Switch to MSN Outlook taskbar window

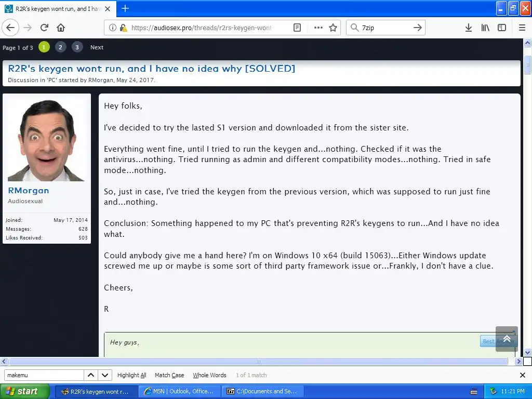coord(180,392)
